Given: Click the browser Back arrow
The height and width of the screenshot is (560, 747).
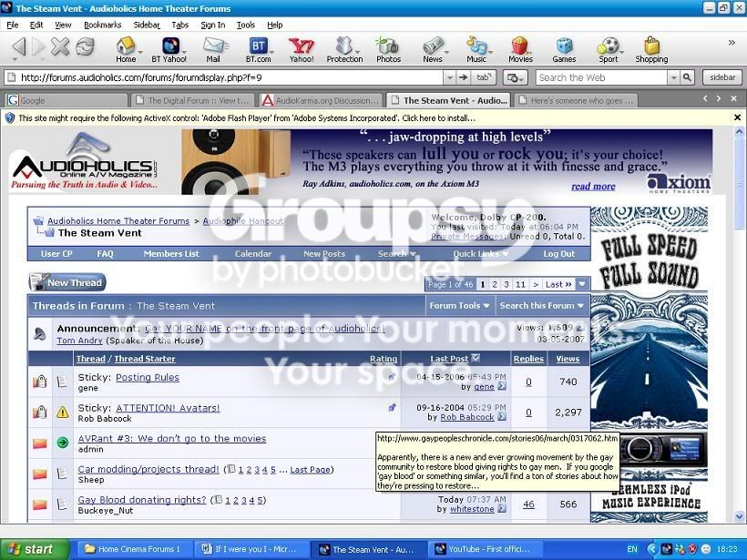Looking at the screenshot, I should pyautogui.click(x=18, y=46).
